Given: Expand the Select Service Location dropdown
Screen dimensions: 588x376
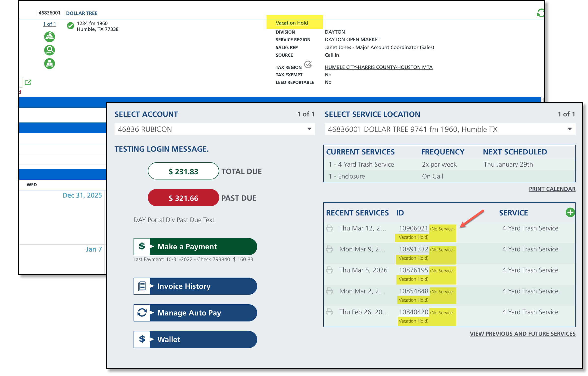Looking at the screenshot, I should 570,129.
